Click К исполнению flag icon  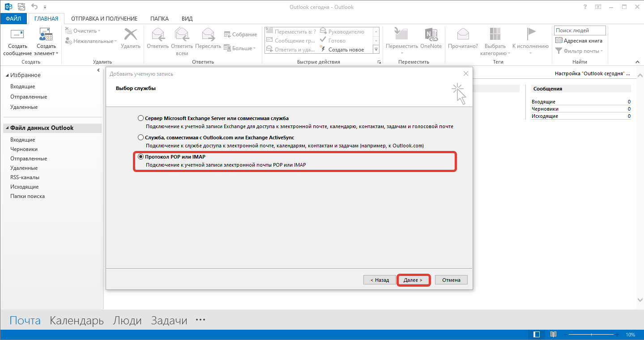point(530,34)
